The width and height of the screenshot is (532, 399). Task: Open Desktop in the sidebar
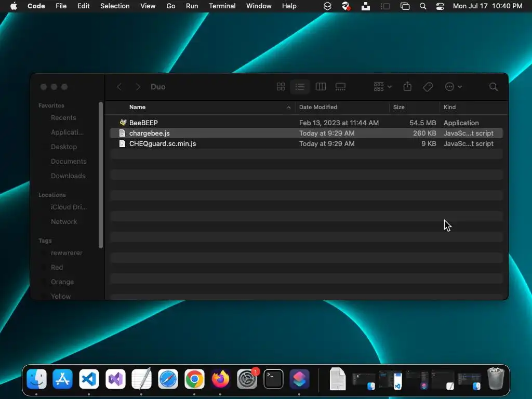point(64,147)
